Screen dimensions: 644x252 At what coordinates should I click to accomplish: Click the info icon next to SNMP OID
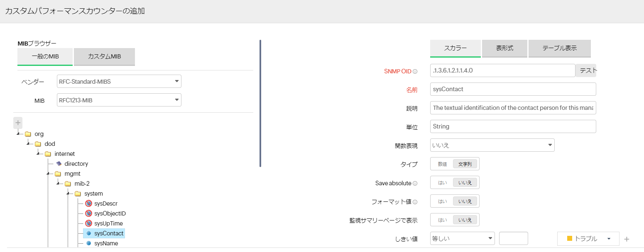click(415, 71)
